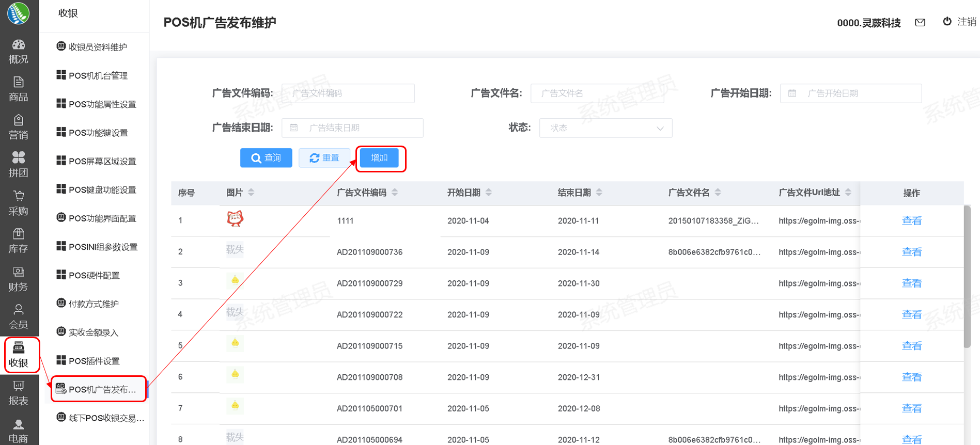This screenshot has width=980, height=445.
Task: Sort by 图片 column arrows
Action: pos(251,193)
